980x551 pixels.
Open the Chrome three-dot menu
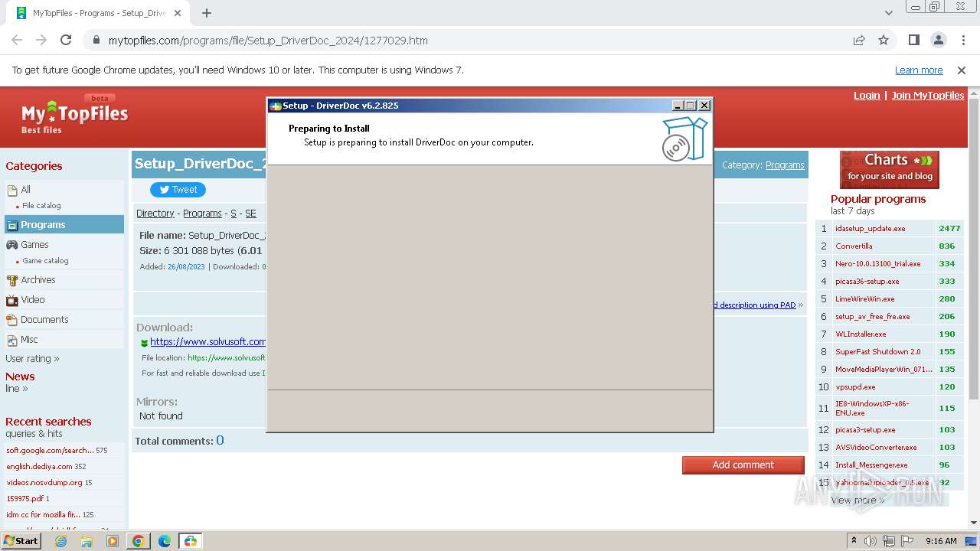pos(962,40)
